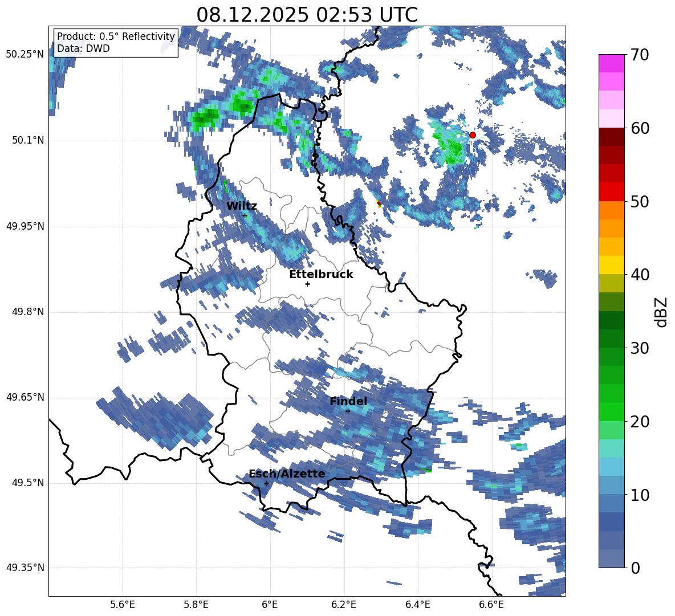Click the 6.2°E longitude label
675x616 pixels.
pyautogui.click(x=344, y=605)
